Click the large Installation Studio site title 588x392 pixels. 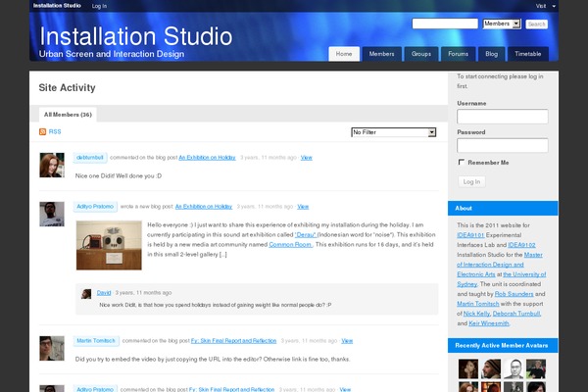coord(136,36)
